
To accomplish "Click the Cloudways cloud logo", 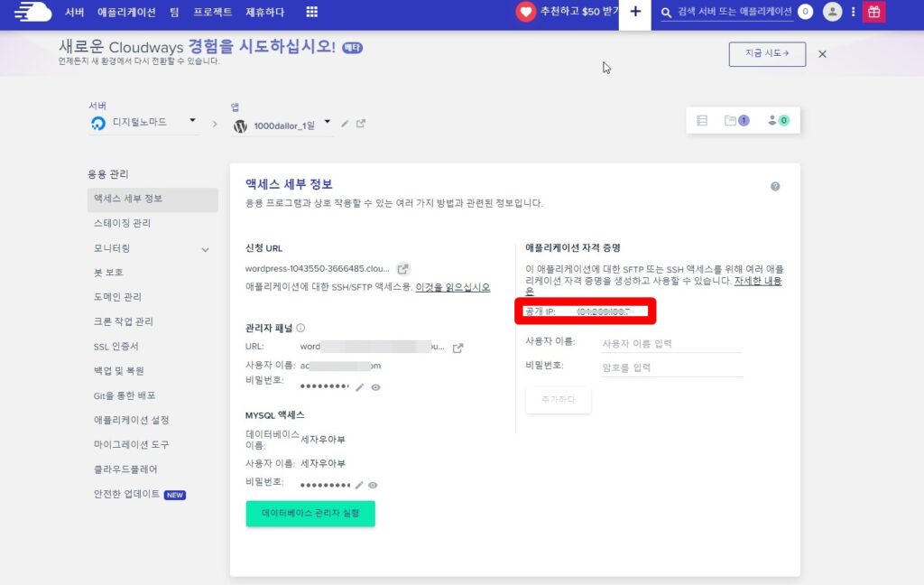I will point(32,12).
